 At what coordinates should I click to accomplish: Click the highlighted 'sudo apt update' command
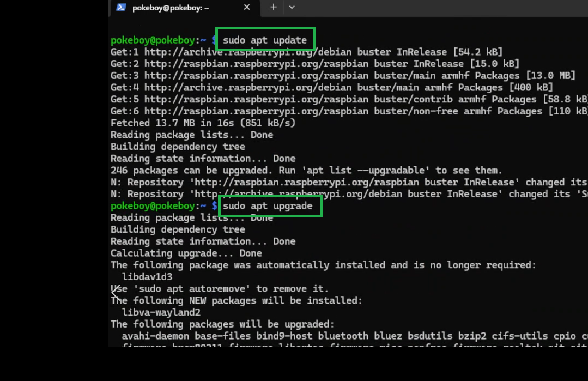pos(265,40)
